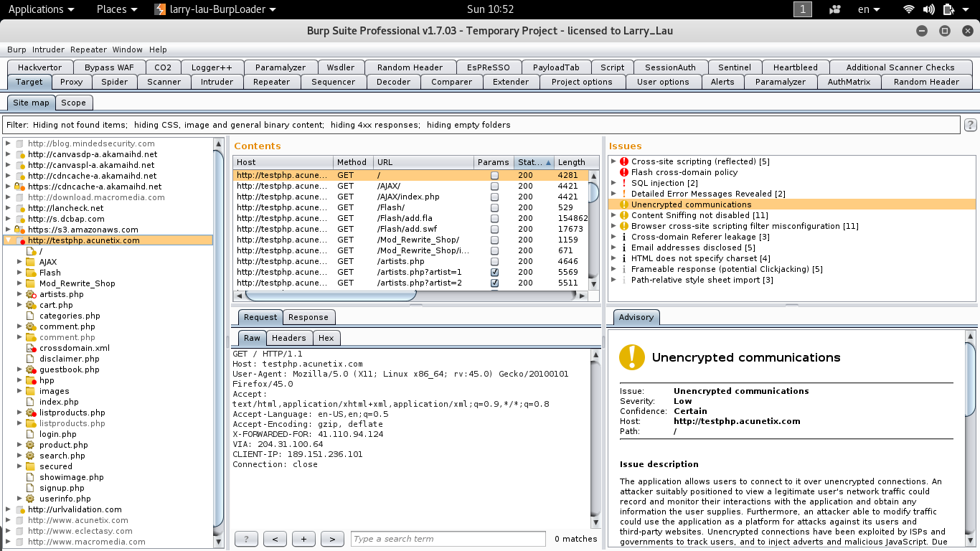
Task: Toggle Params checkbox for /artists.php?artist=1
Action: click(494, 273)
